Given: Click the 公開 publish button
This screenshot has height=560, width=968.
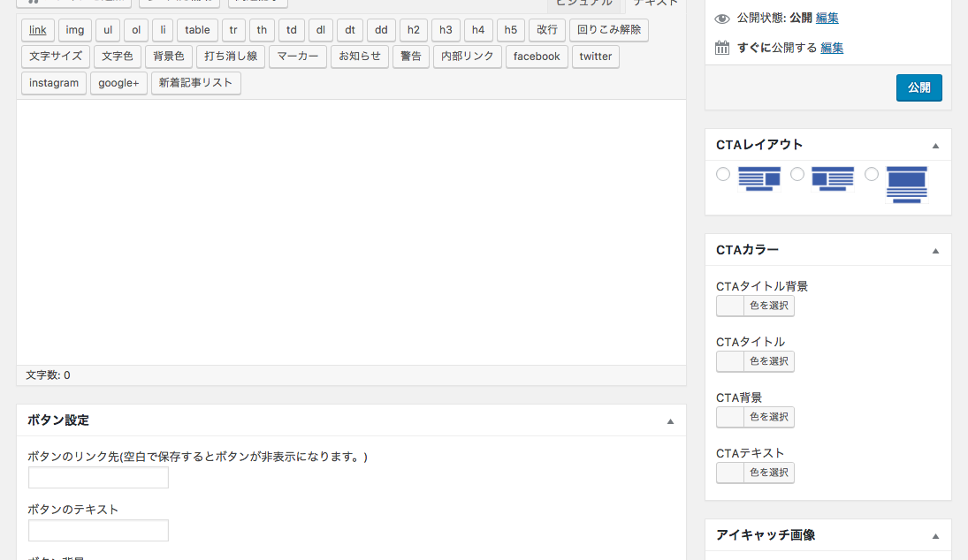Looking at the screenshot, I should click(x=918, y=87).
